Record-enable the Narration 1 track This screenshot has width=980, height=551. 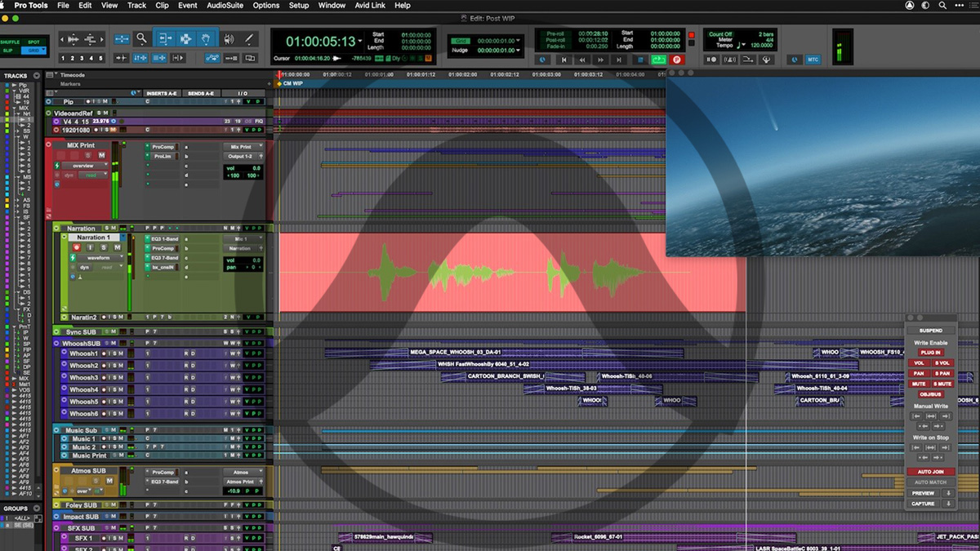tap(78, 247)
